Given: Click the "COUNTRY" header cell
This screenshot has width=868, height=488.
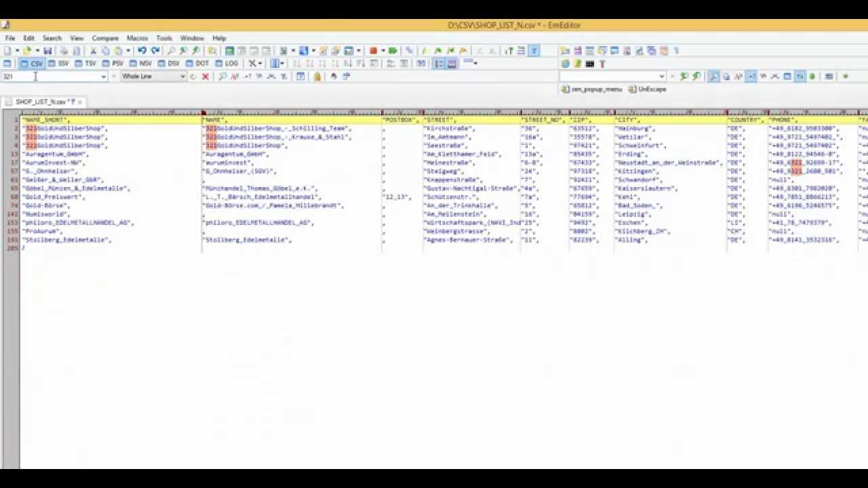Looking at the screenshot, I should point(745,120).
